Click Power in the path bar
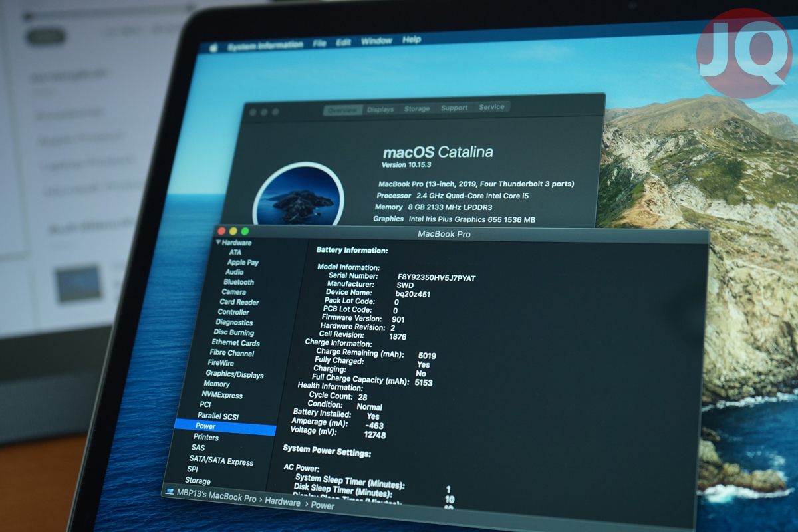 [x=323, y=506]
